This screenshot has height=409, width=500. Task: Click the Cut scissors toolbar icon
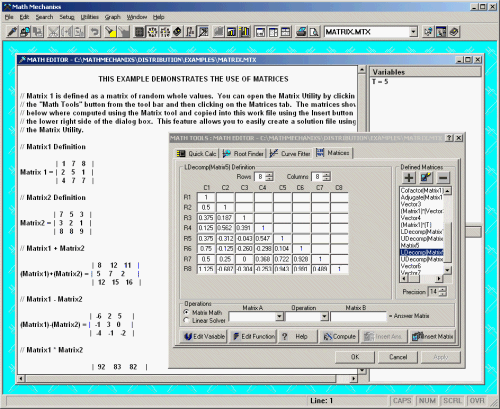tap(53, 32)
